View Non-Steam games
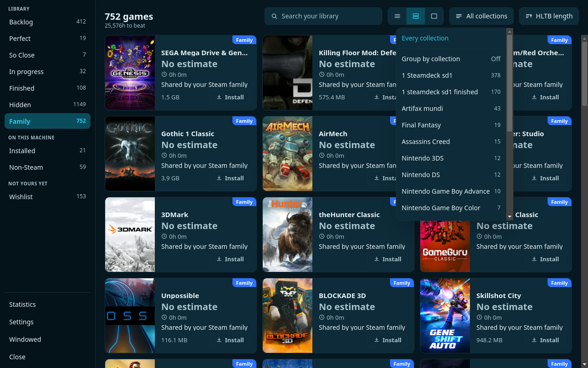588x368 pixels. (47, 167)
